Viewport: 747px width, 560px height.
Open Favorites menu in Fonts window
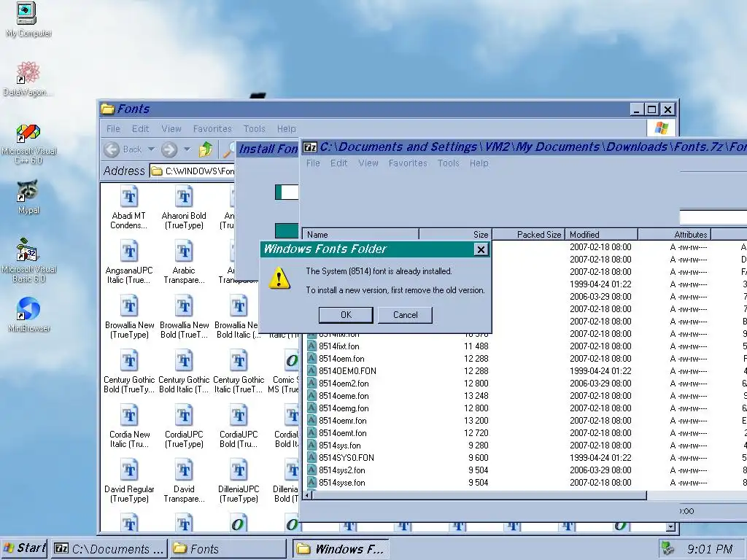(212, 128)
